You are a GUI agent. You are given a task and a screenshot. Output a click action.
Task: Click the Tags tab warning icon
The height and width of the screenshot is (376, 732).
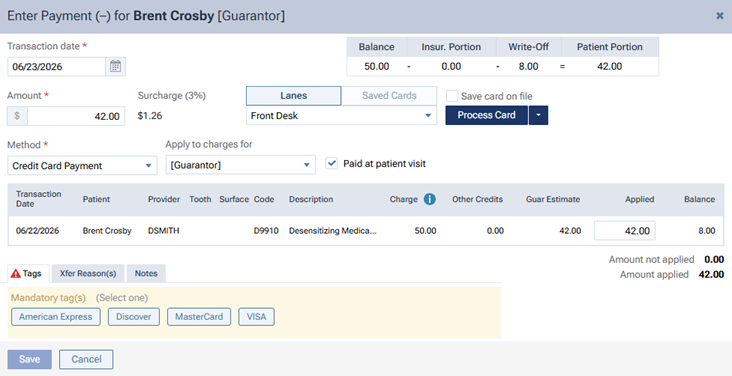click(x=16, y=274)
